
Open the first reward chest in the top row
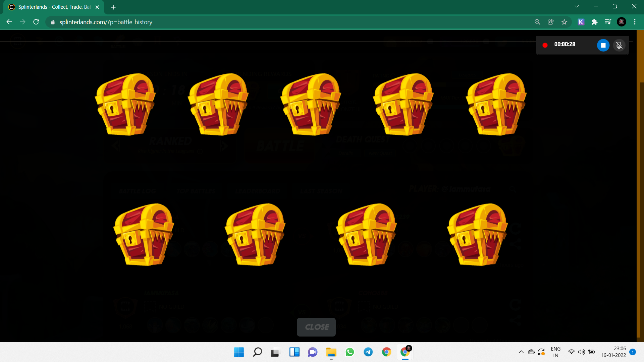(x=126, y=104)
